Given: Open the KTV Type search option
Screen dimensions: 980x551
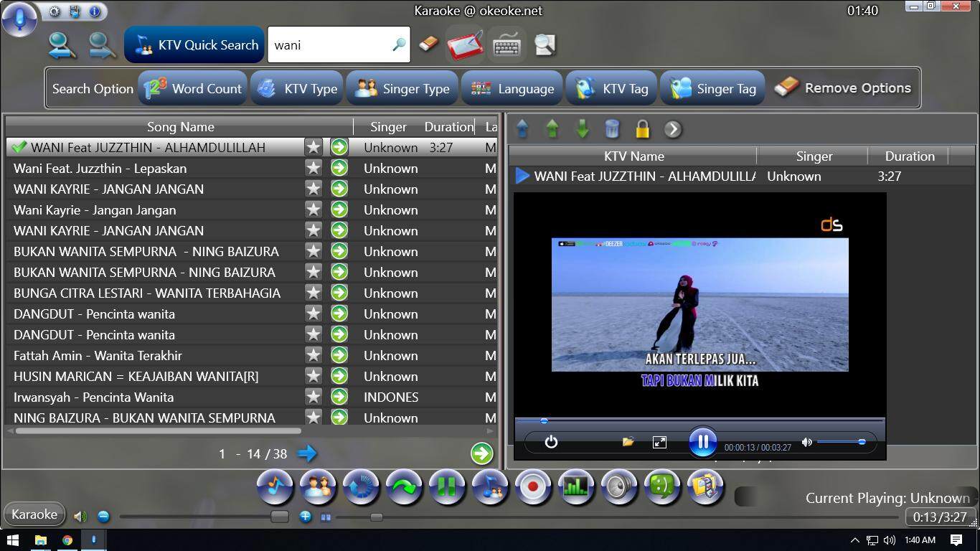Looking at the screenshot, I should (298, 89).
